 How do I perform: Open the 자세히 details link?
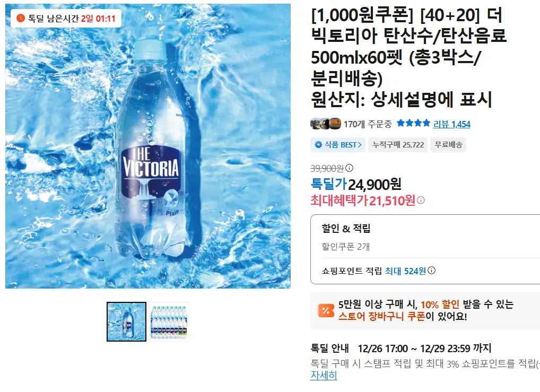[x=324, y=376]
